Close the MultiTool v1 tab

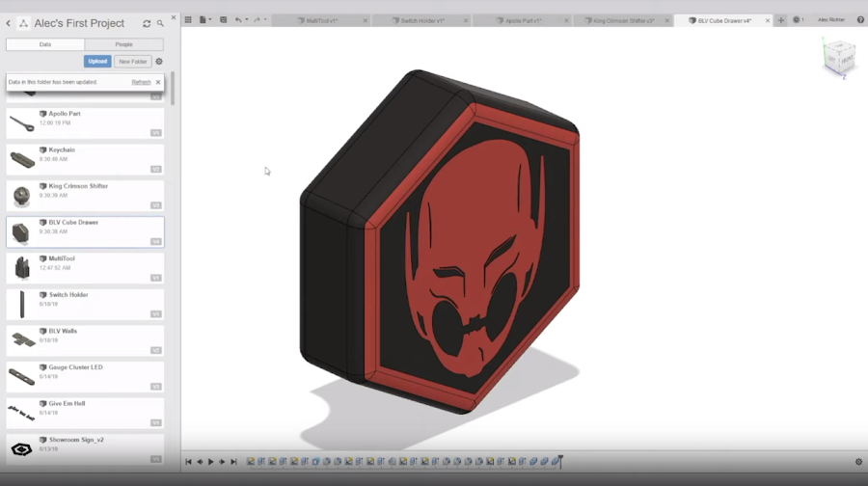365,20
